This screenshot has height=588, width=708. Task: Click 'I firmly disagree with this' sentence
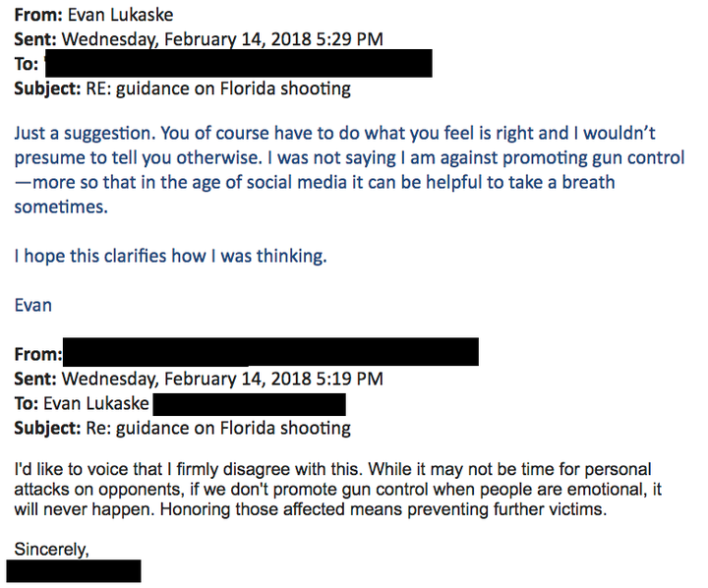tap(188, 469)
